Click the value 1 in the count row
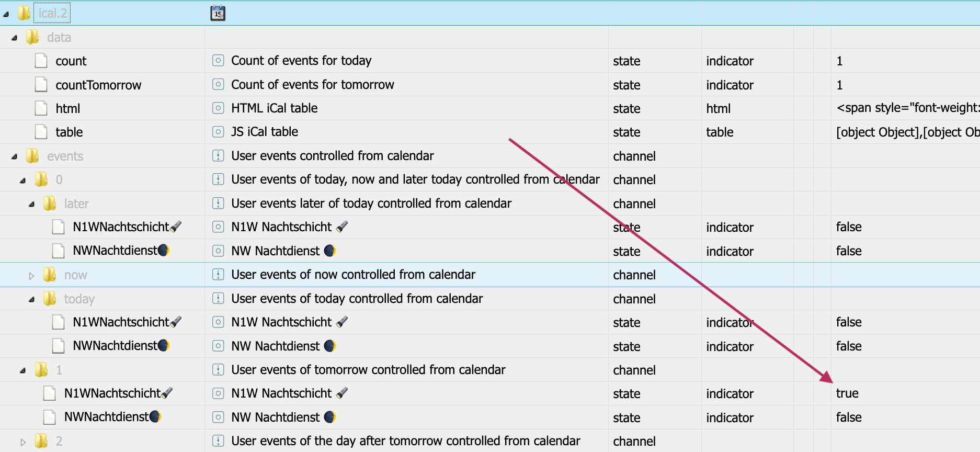980x452 pixels. point(839,61)
